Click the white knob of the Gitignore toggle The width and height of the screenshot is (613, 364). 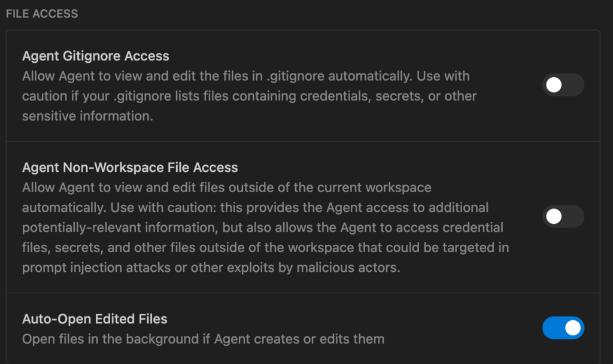pyautogui.click(x=554, y=85)
